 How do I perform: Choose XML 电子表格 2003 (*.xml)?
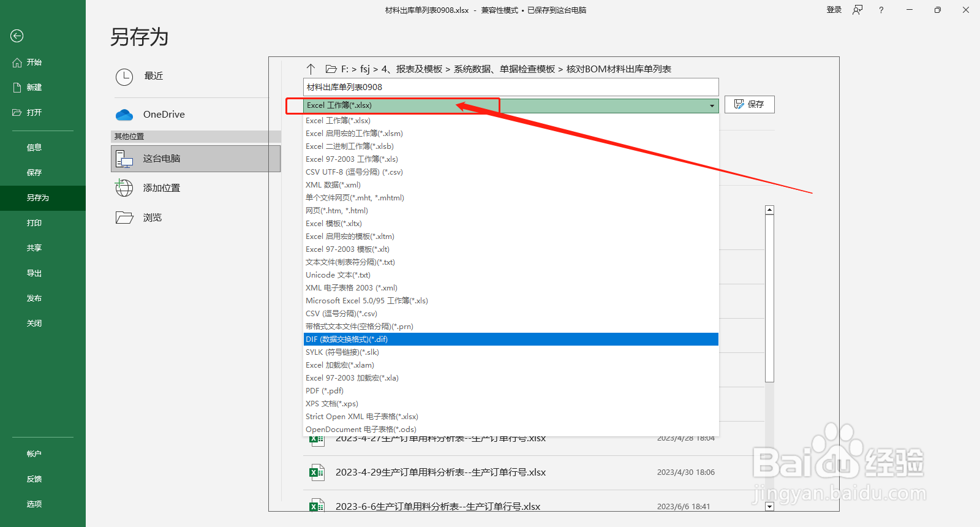click(511, 288)
